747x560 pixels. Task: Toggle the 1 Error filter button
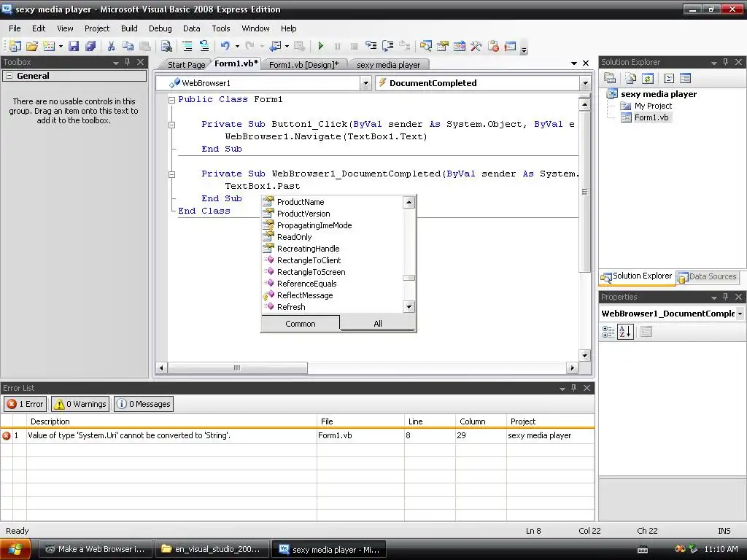click(26, 404)
